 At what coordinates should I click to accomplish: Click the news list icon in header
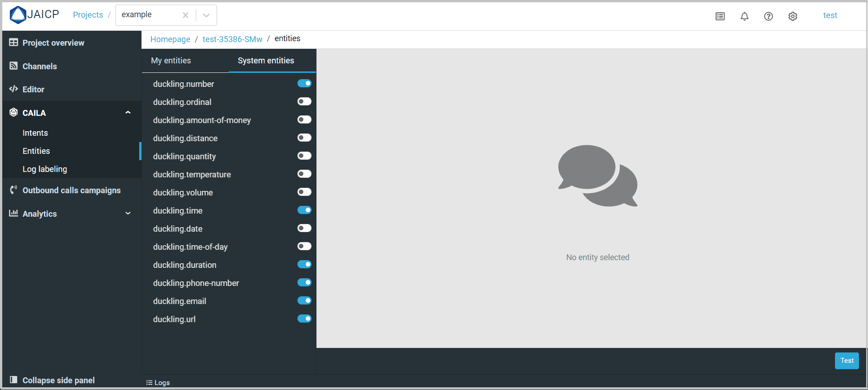[720, 16]
